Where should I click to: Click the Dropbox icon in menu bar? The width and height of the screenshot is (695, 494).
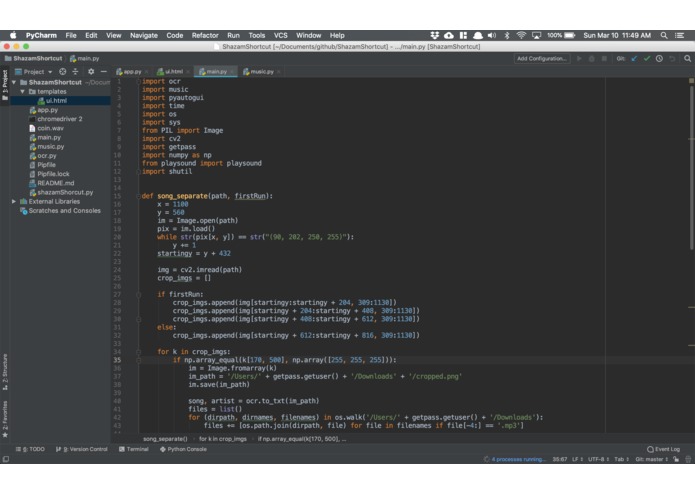[434, 35]
